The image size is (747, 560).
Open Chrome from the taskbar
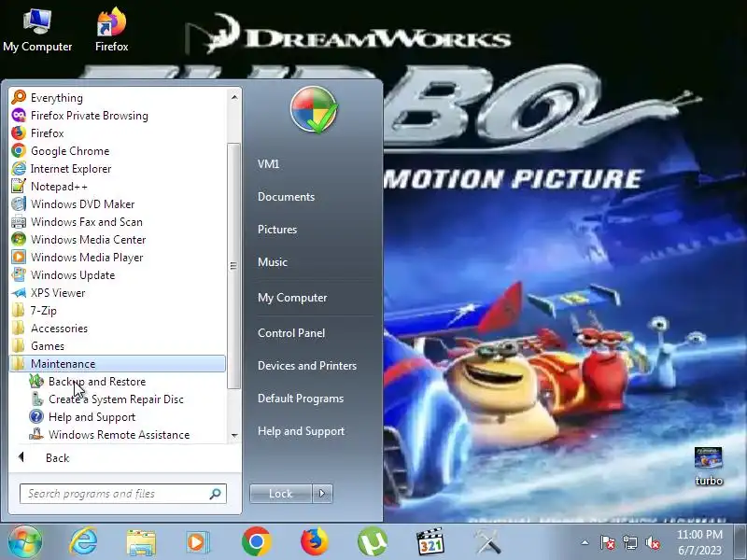(256, 541)
